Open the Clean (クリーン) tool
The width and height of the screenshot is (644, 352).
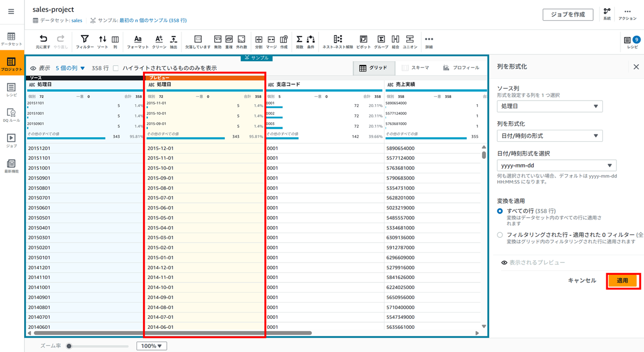[x=159, y=41]
